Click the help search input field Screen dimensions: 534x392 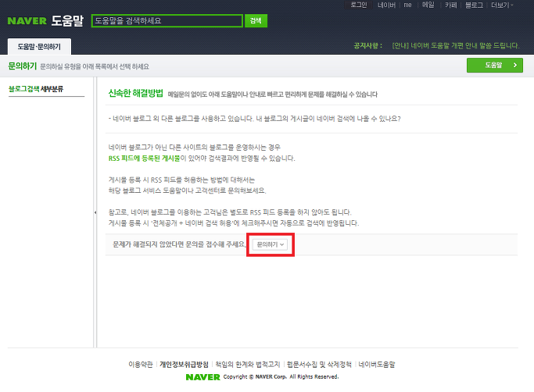pos(167,21)
